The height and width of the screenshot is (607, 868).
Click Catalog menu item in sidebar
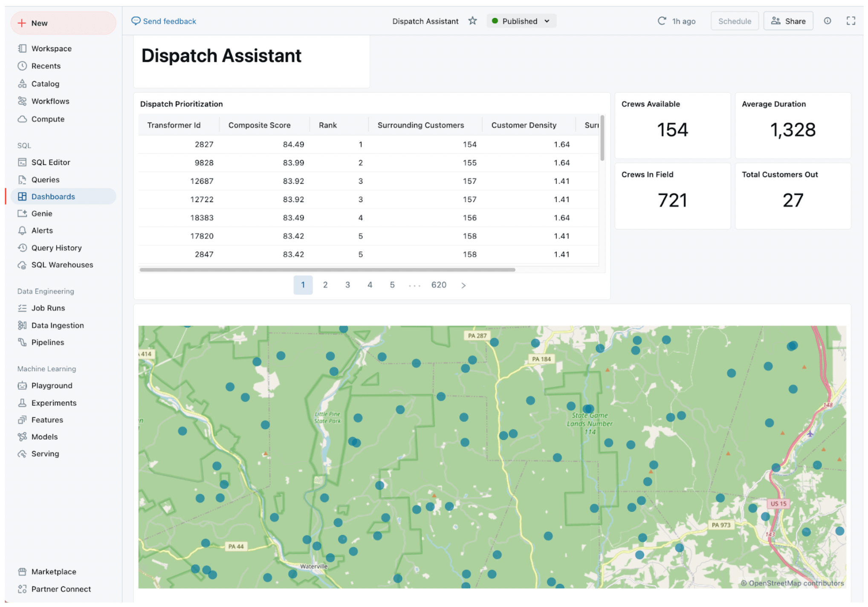click(x=45, y=84)
